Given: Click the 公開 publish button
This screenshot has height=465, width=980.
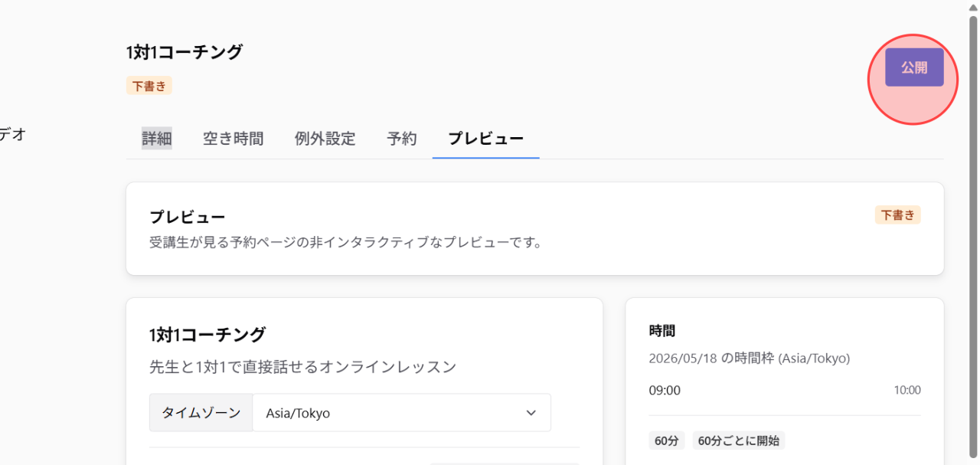Looking at the screenshot, I should point(914,67).
